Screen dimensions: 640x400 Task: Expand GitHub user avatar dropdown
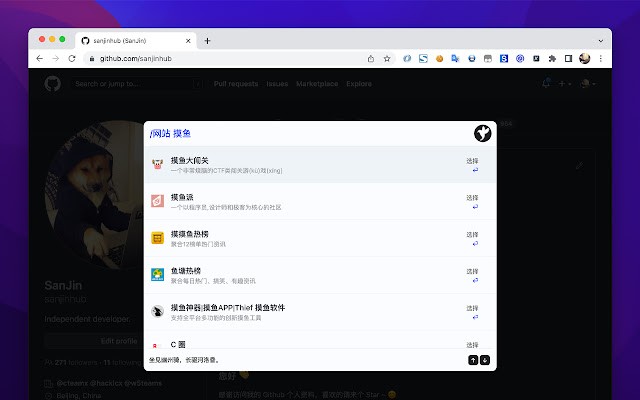(x=588, y=84)
